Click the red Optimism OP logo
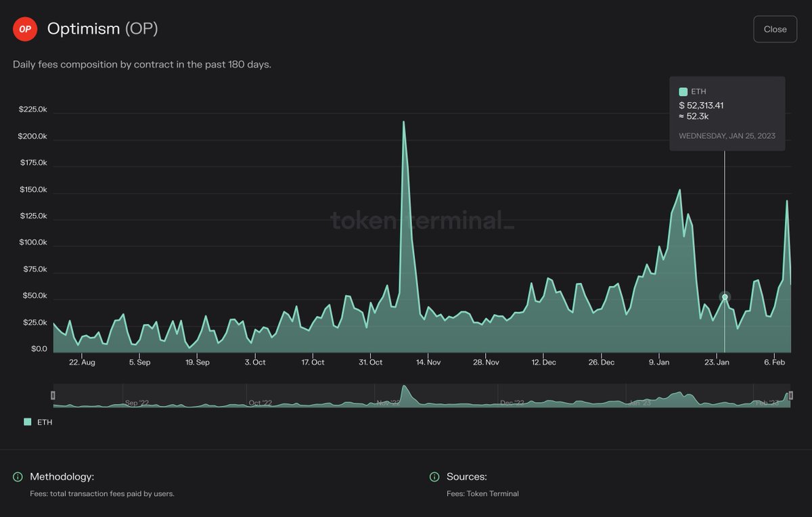 point(25,29)
